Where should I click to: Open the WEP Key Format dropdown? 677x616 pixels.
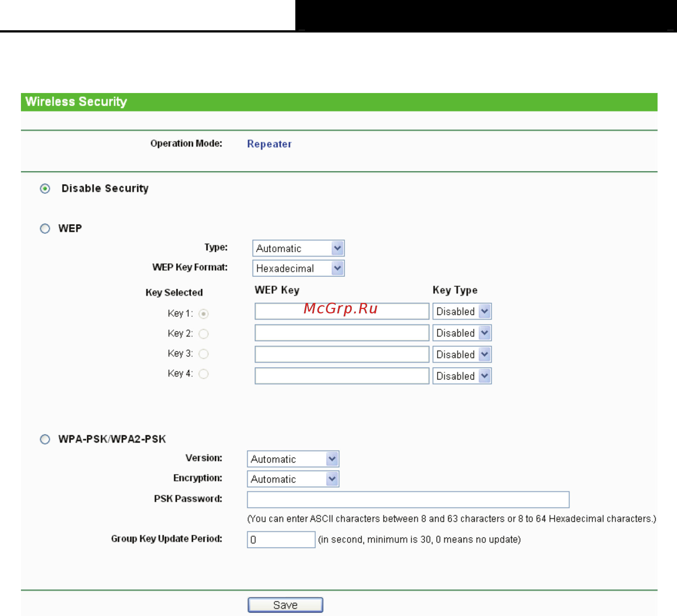click(298, 269)
